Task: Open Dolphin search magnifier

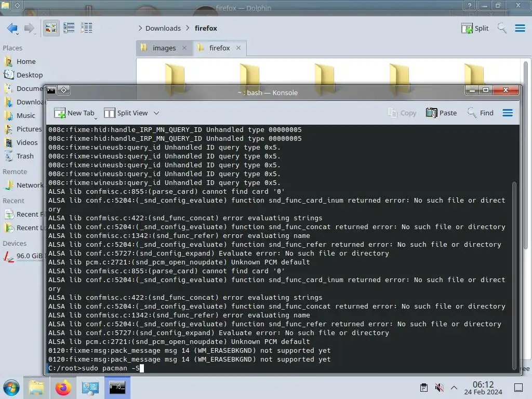Action: pyautogui.click(x=502, y=28)
